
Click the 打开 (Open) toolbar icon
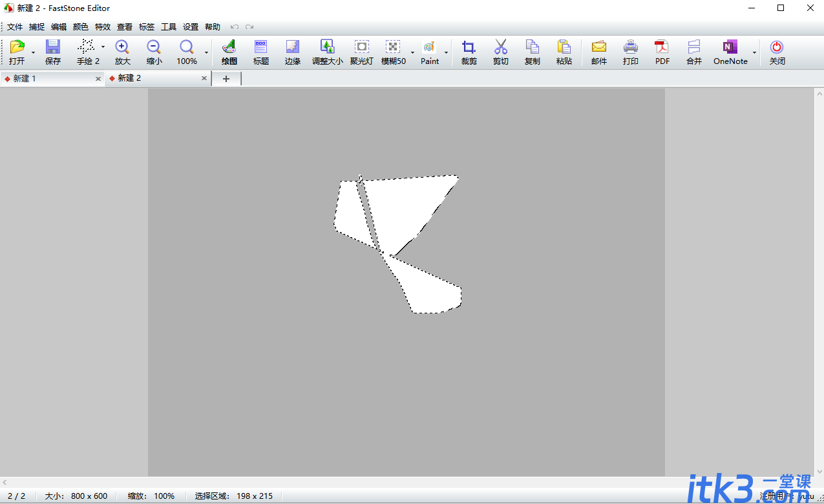17,47
